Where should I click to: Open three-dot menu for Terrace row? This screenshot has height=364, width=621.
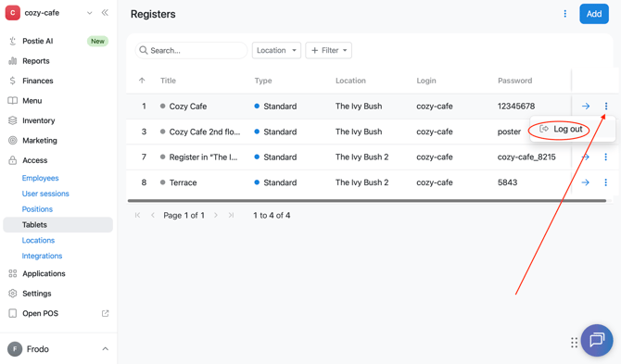click(605, 182)
